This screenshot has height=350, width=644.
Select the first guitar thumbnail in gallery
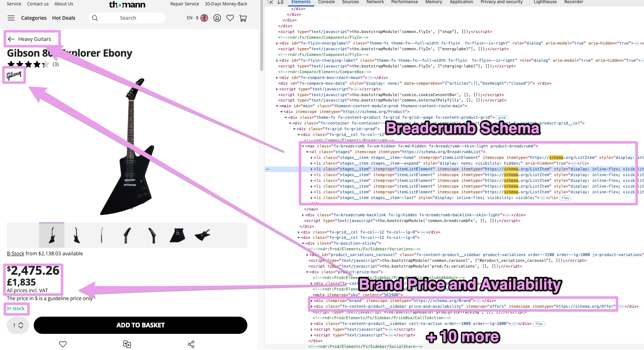52,235
